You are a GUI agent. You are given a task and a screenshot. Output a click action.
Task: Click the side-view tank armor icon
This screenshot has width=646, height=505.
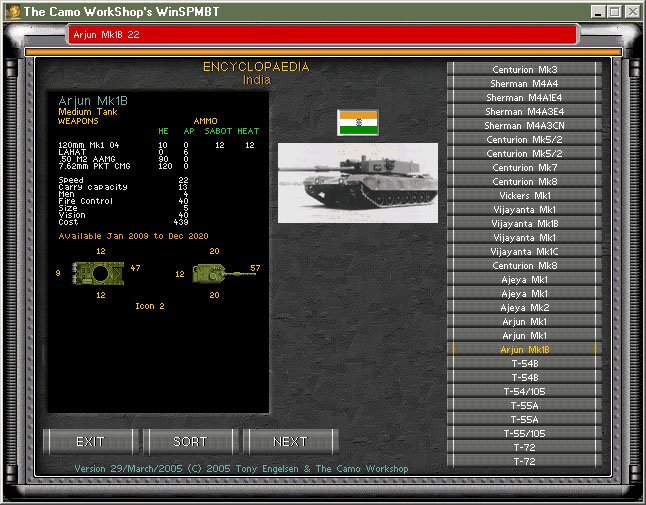coord(223,274)
